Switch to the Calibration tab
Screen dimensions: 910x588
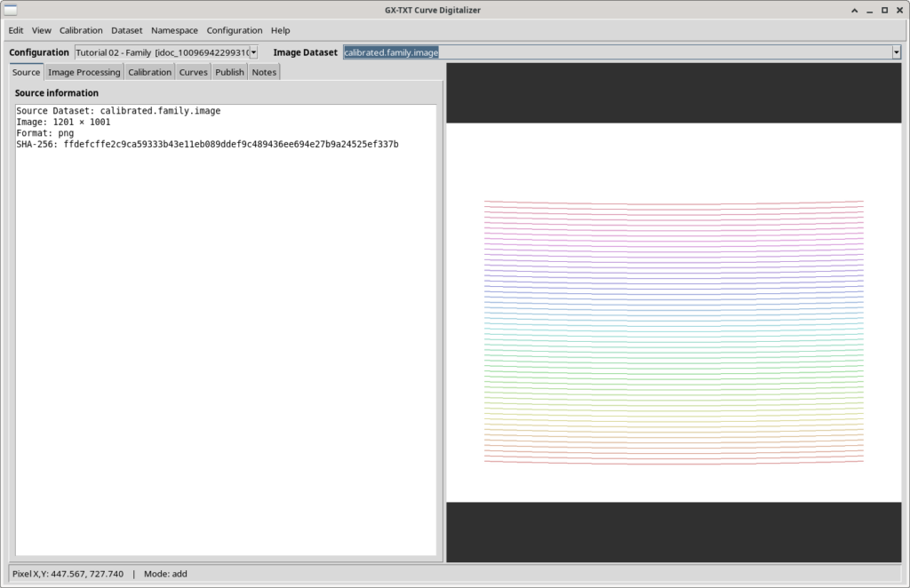point(149,72)
